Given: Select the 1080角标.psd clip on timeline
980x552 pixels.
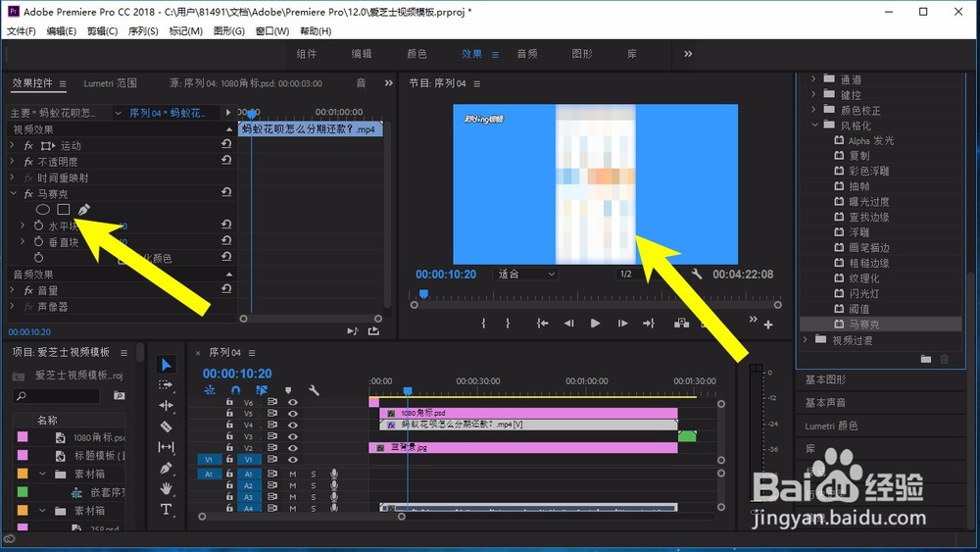Looking at the screenshot, I should (528, 413).
